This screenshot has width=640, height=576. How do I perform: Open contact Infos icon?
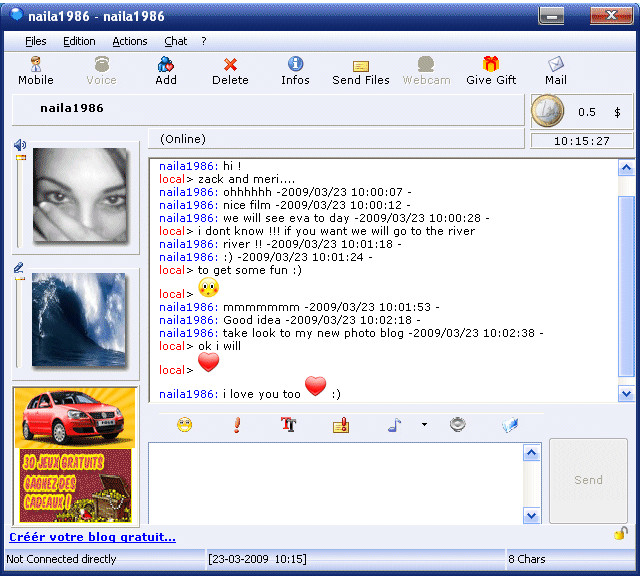pos(295,64)
